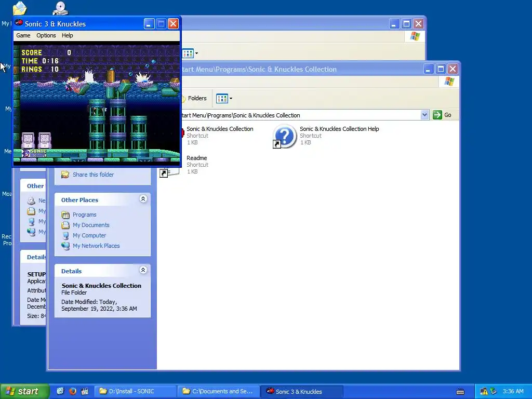Click the Start button
Image resolution: width=532 pixels, height=399 pixels.
click(x=24, y=391)
